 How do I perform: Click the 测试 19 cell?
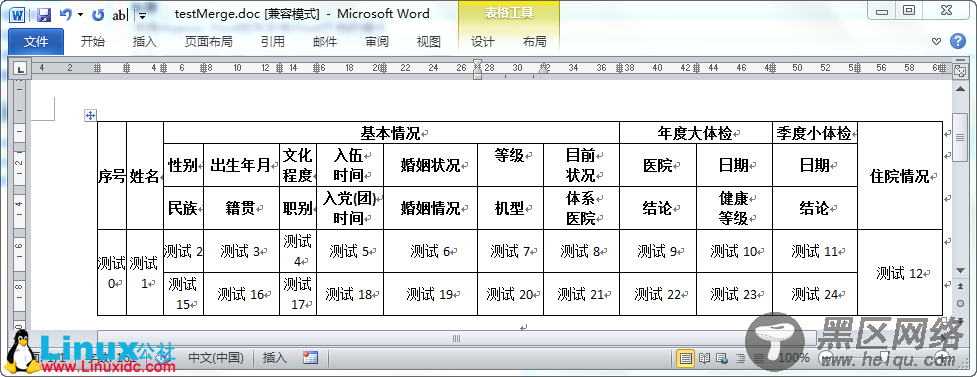click(x=431, y=294)
